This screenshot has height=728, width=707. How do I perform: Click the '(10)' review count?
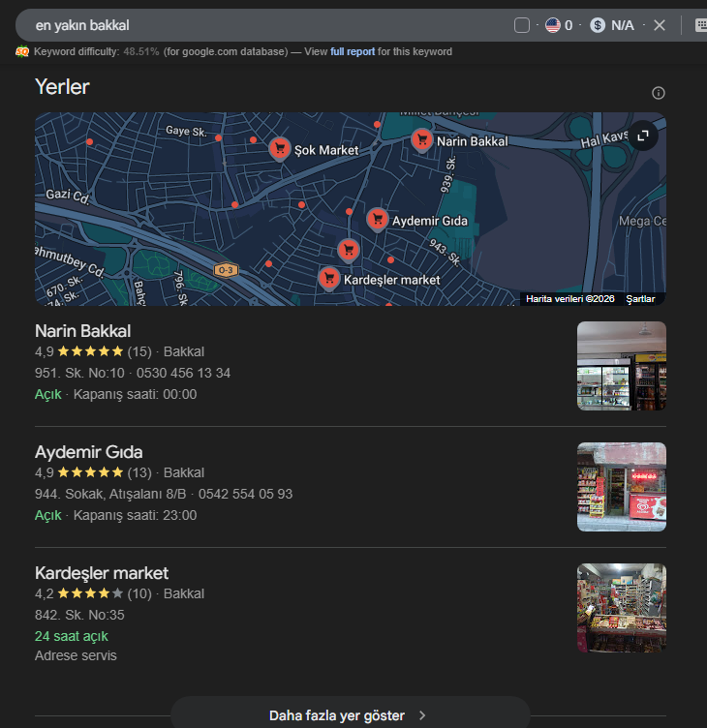click(x=139, y=593)
